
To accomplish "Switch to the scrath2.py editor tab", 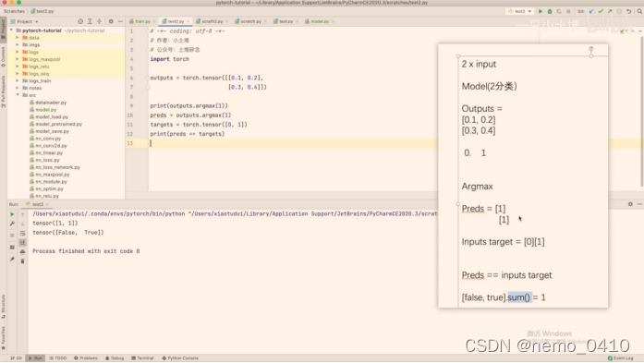I will pos(212,21).
